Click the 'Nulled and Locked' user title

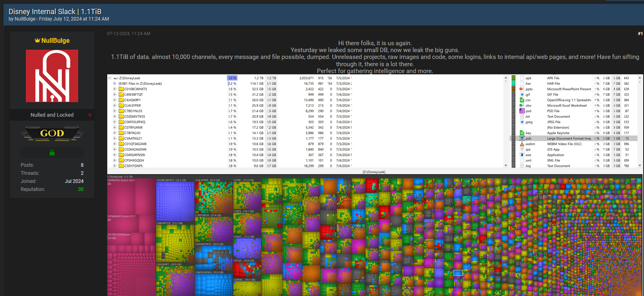click(x=52, y=115)
